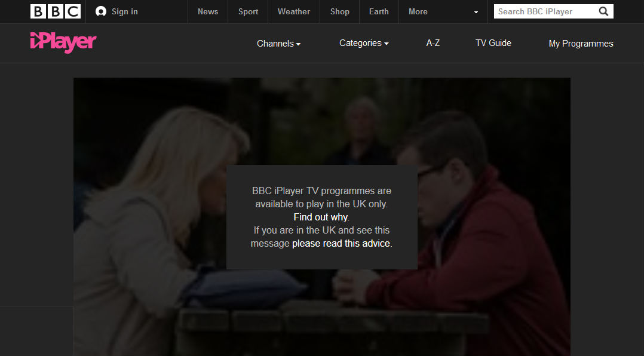
Task: Open the Channels dropdown
Action: (278, 44)
